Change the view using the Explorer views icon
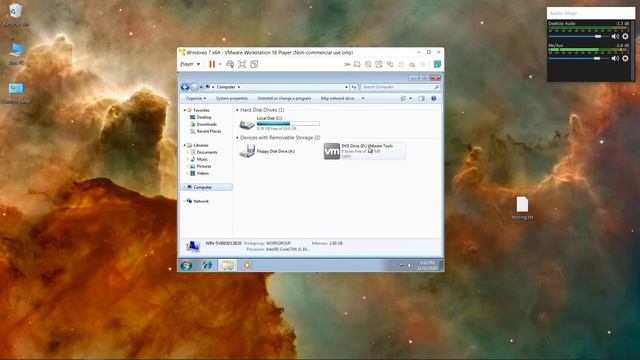 403,98
